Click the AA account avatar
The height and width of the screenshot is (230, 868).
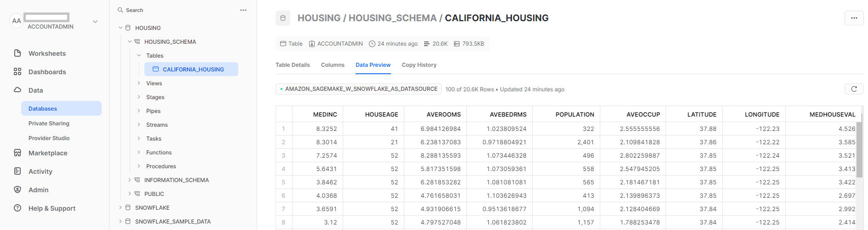tap(17, 21)
